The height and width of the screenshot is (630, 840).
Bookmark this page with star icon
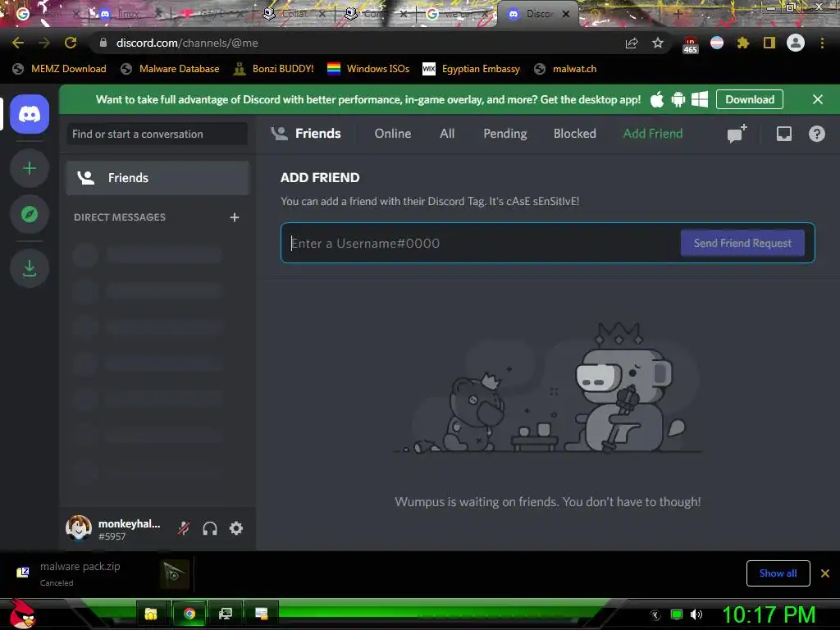(658, 43)
